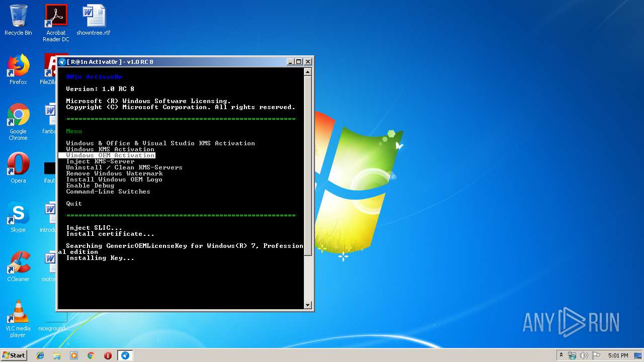644x362 pixels.
Task: Open the Recycle Bin desktop icon
Action: click(18, 20)
